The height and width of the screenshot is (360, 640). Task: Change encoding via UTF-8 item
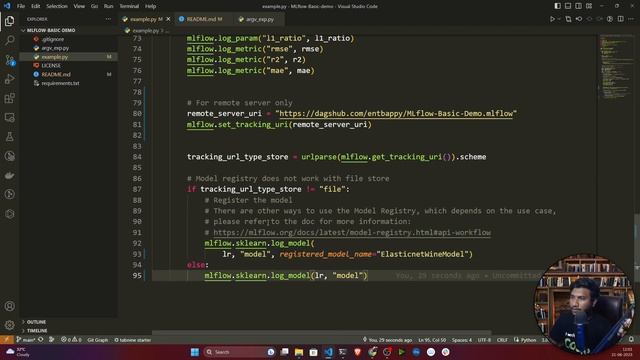[x=484, y=340]
